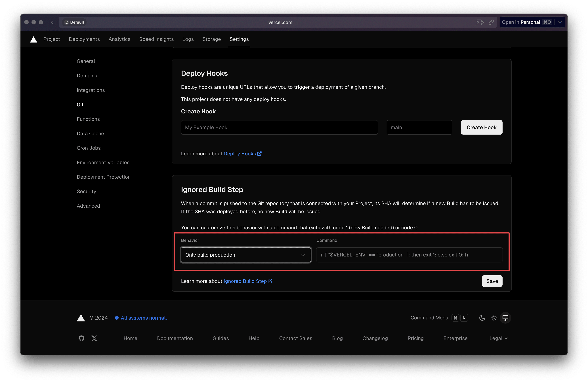Open the Project tab
The width and height of the screenshot is (588, 382).
[52, 39]
